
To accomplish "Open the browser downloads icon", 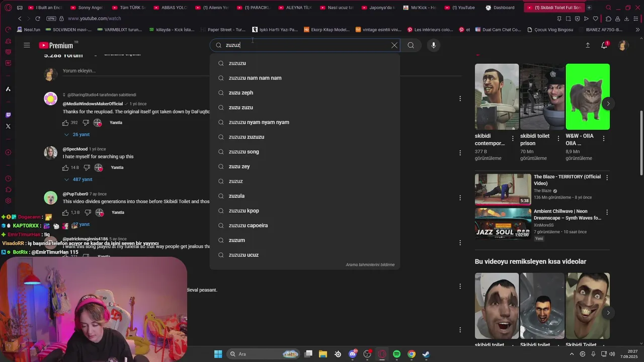I will click(627, 19).
